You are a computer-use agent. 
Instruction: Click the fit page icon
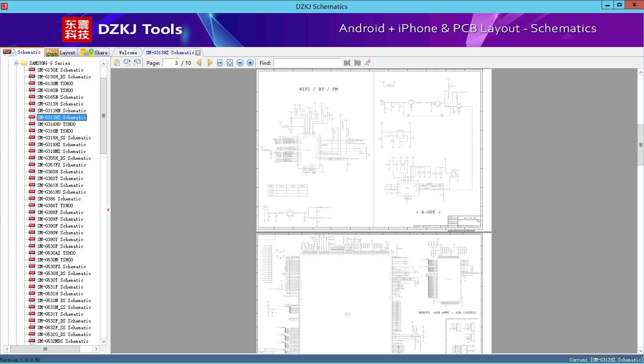(x=230, y=63)
